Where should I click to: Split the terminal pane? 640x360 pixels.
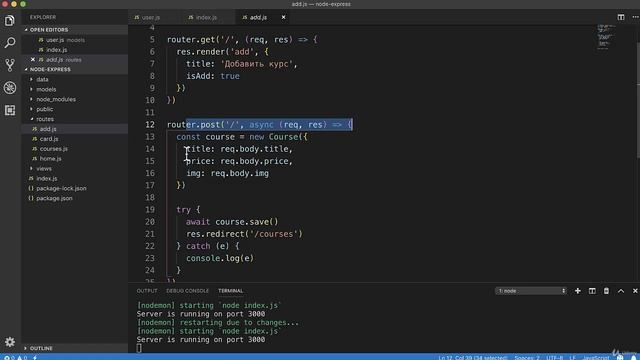click(592, 291)
